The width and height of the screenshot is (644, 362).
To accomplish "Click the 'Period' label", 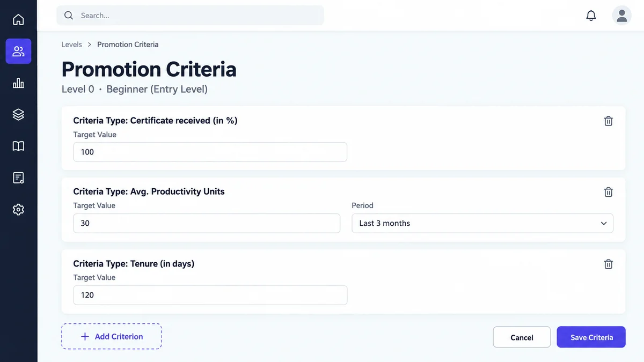I will (362, 205).
